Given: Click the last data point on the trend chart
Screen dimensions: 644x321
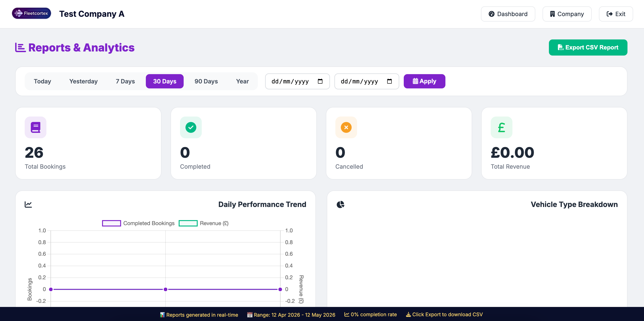Looking at the screenshot, I should [x=280, y=289].
